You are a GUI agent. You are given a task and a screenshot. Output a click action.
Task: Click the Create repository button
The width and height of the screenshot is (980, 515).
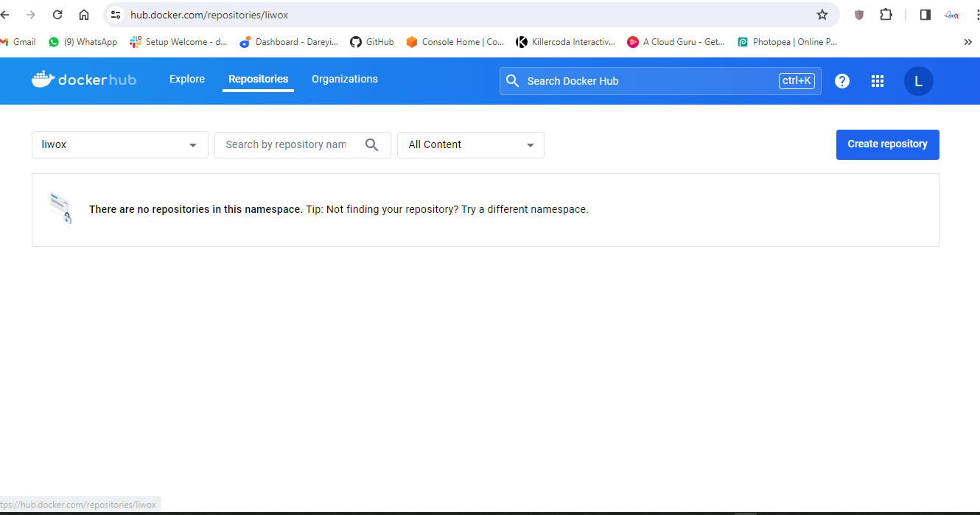click(x=887, y=144)
